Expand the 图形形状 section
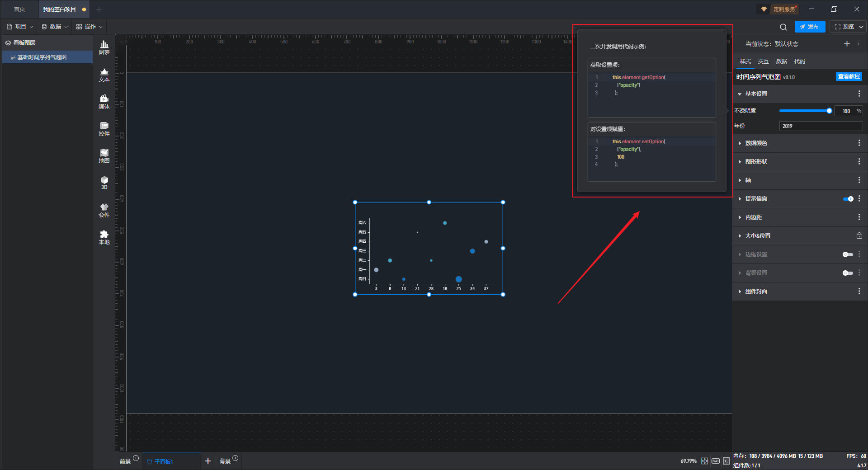This screenshot has height=470, width=868. [x=756, y=162]
